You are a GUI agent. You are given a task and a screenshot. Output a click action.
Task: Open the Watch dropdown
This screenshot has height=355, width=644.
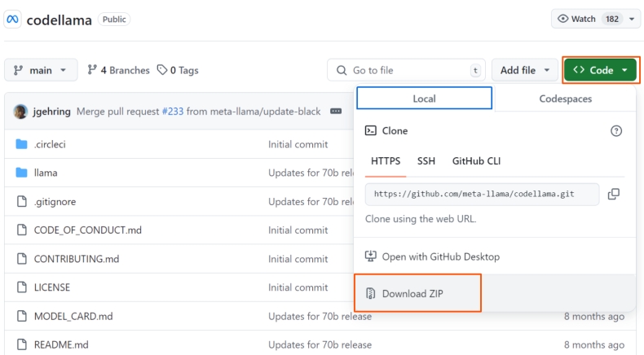point(596,19)
